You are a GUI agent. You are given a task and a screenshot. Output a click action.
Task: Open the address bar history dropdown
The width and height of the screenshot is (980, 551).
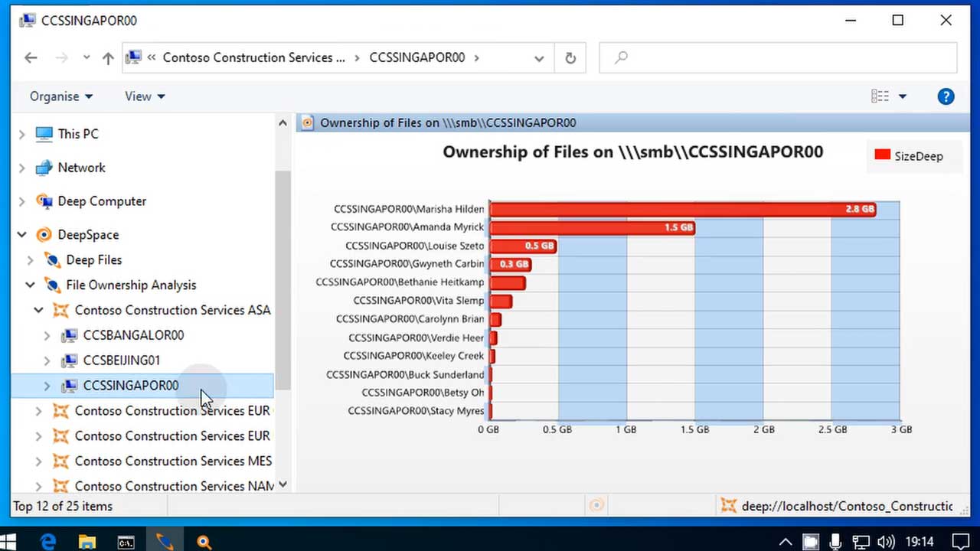[x=539, y=58]
